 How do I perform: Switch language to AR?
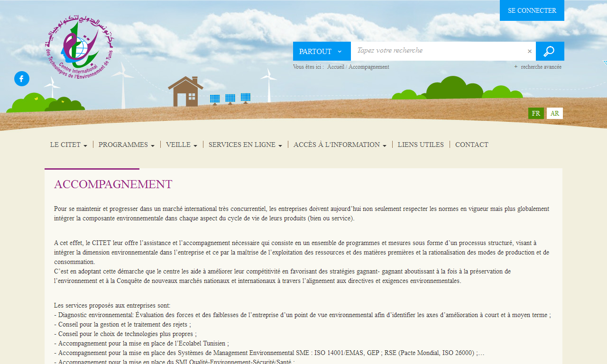point(555,113)
